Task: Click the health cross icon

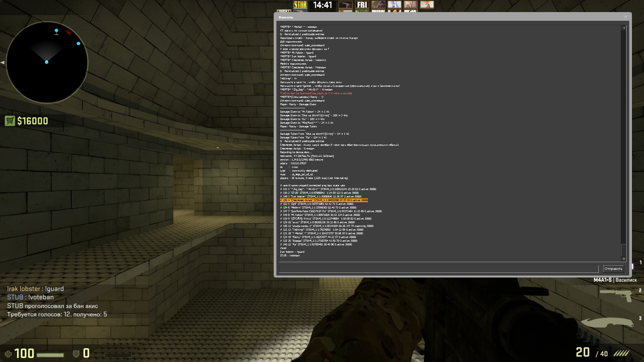Action: 8,354
